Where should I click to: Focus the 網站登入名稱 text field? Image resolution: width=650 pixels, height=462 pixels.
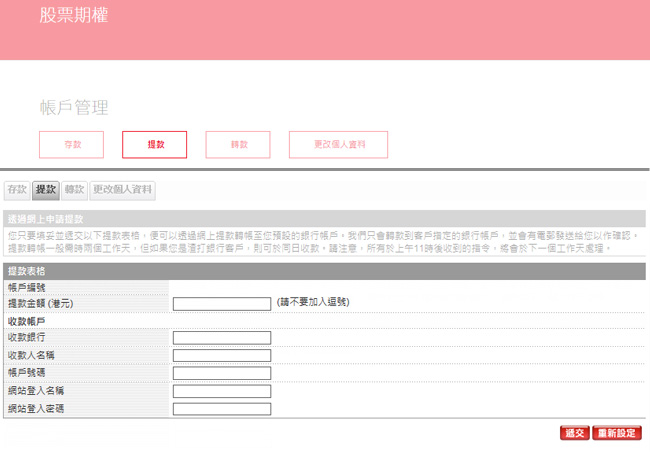click(x=221, y=391)
